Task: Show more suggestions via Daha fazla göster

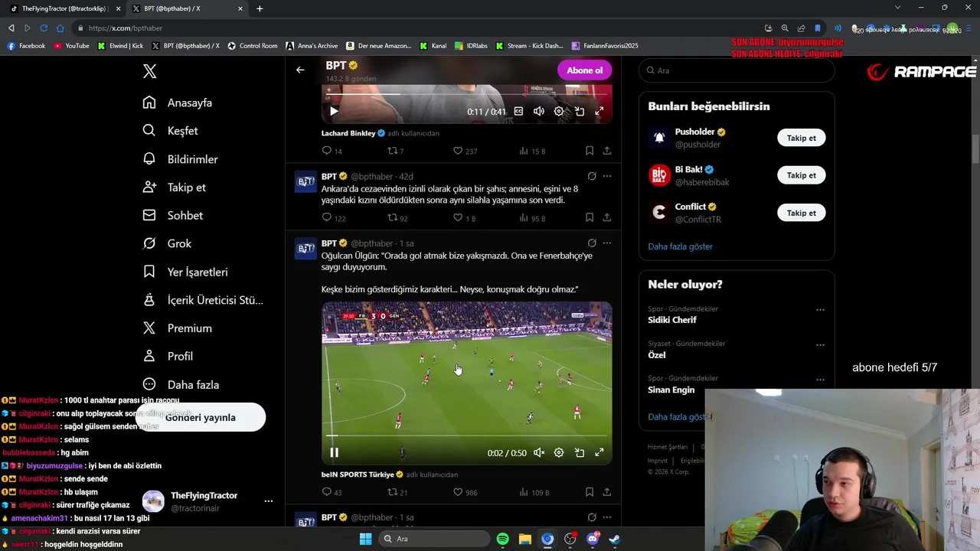Action: pyautogui.click(x=680, y=246)
